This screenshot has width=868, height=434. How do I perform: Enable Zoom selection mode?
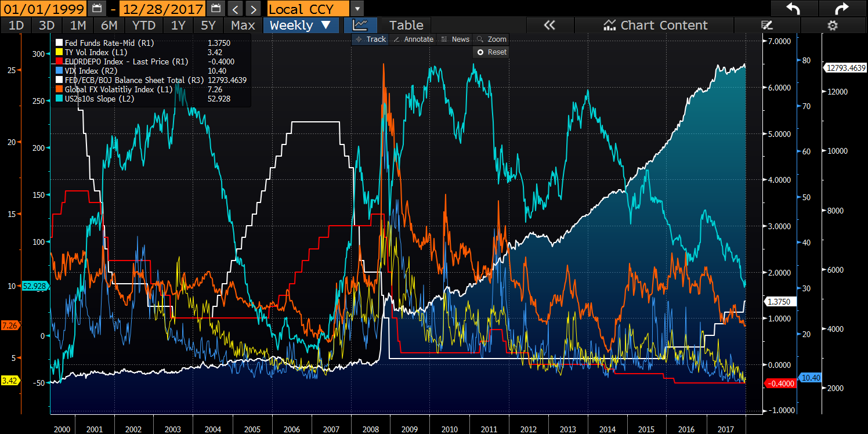click(491, 39)
